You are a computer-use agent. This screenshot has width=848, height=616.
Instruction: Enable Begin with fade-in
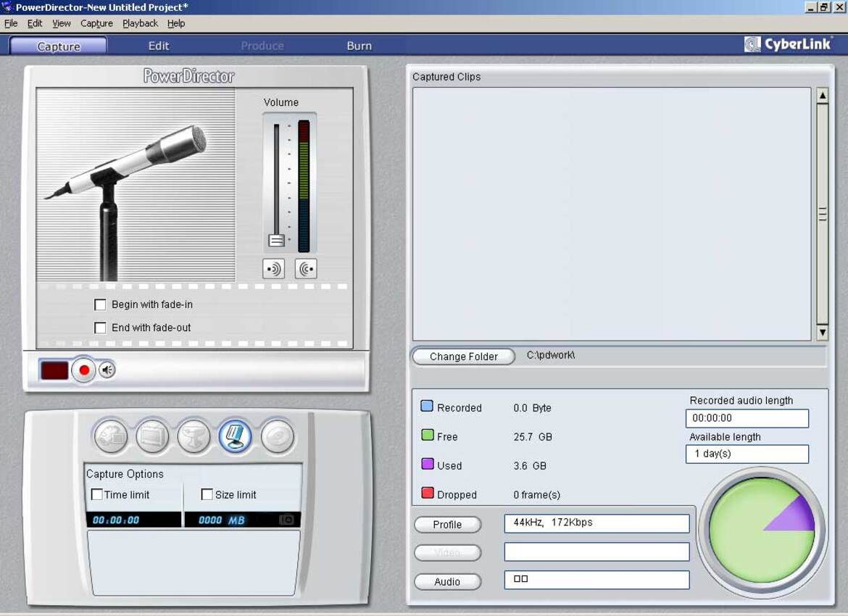click(100, 304)
